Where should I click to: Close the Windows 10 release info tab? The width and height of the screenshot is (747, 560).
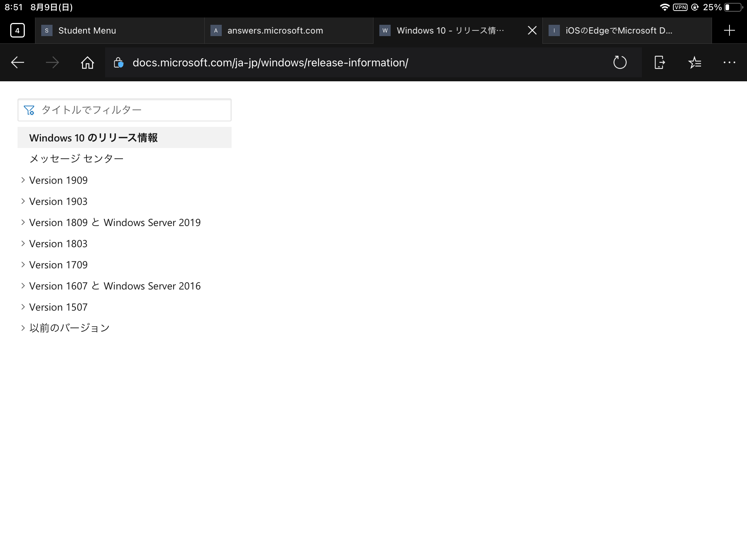click(532, 31)
